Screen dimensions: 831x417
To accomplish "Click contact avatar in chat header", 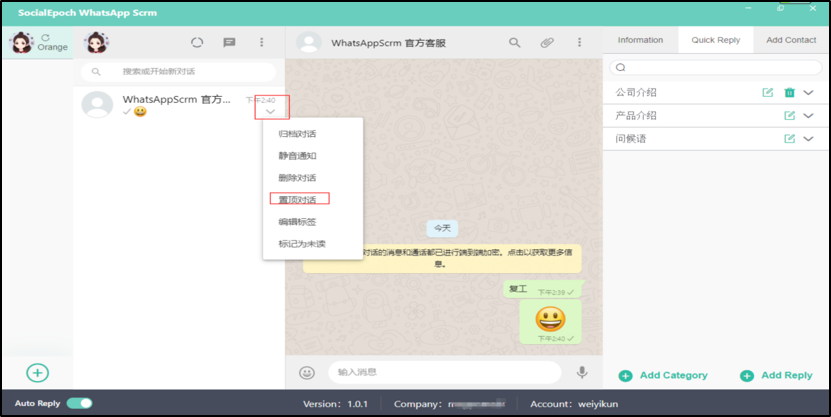I will coord(309,42).
